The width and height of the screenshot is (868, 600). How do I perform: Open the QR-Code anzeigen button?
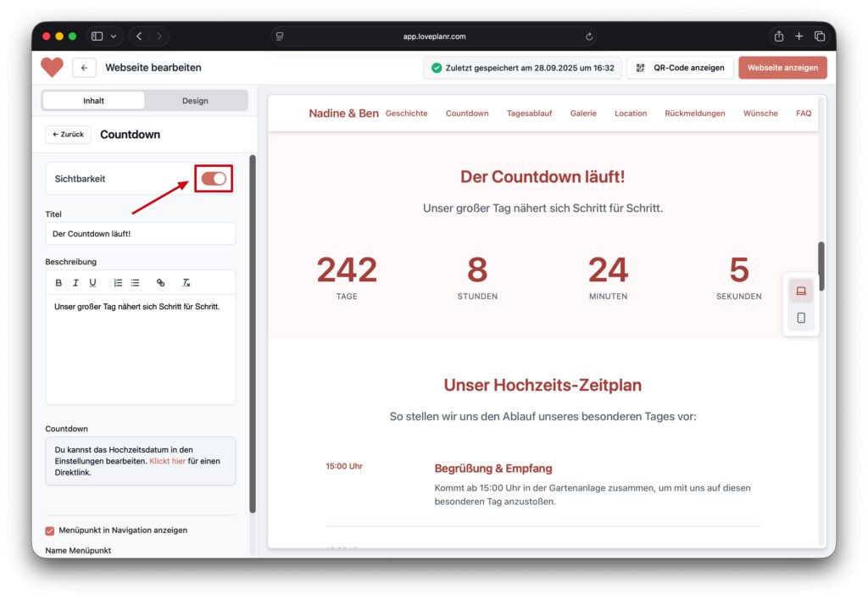pos(680,68)
